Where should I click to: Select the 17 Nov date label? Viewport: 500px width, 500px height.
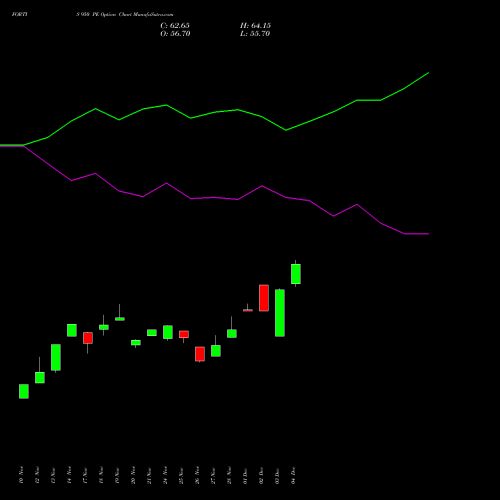(x=85, y=475)
